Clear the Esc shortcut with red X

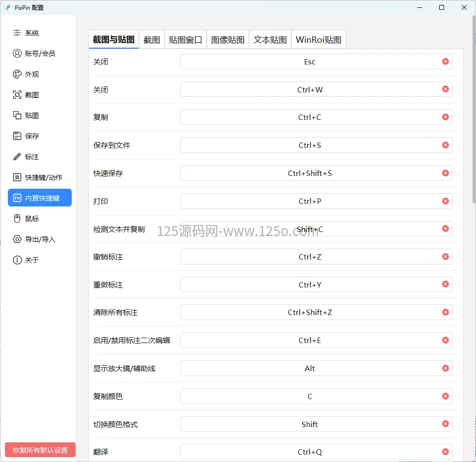pos(445,61)
